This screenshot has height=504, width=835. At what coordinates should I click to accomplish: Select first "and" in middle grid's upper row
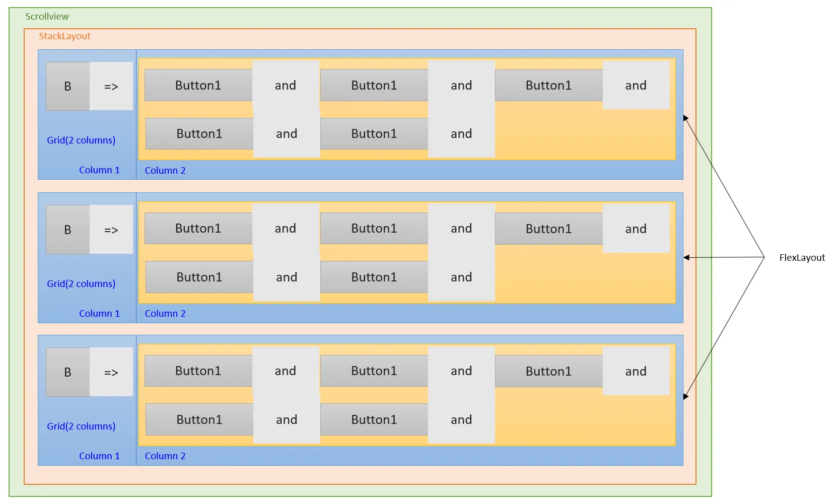pos(286,228)
